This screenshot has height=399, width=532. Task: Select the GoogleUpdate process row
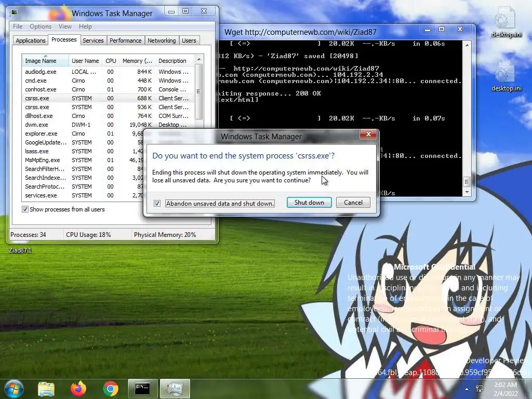pos(83,142)
